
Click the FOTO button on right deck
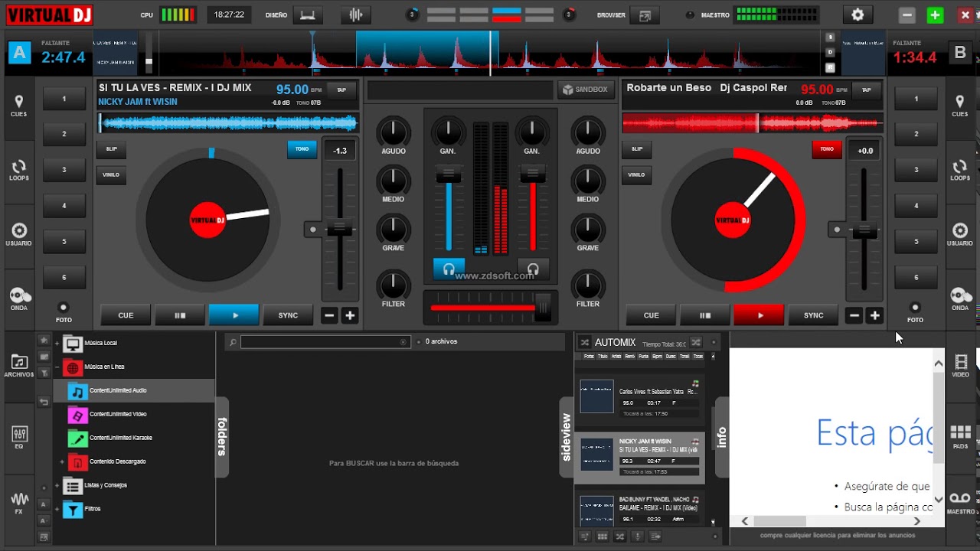(x=915, y=311)
